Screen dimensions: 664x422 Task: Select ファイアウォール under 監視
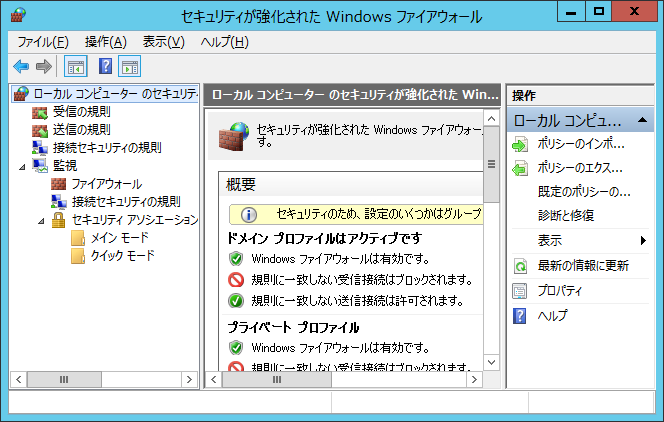(x=107, y=184)
